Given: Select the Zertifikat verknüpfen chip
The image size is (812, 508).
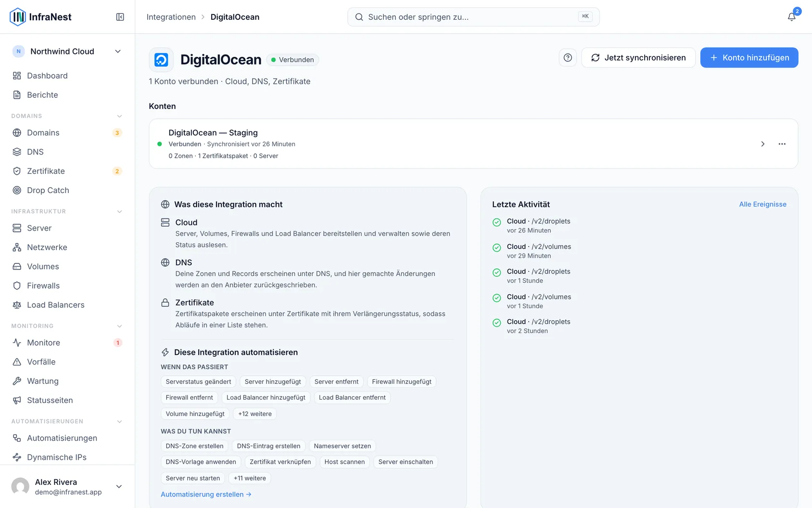Looking at the screenshot, I should pos(280,462).
